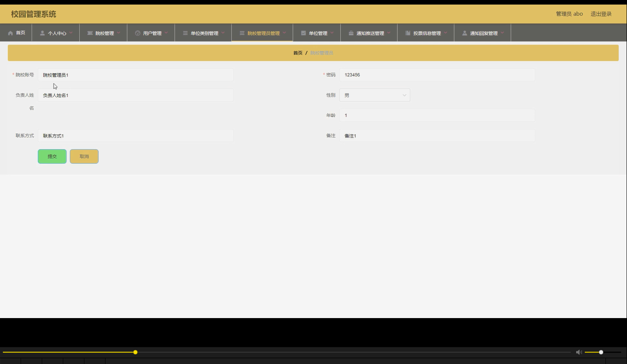
Task: Focus the 备注 remarks field
Action: click(x=437, y=136)
